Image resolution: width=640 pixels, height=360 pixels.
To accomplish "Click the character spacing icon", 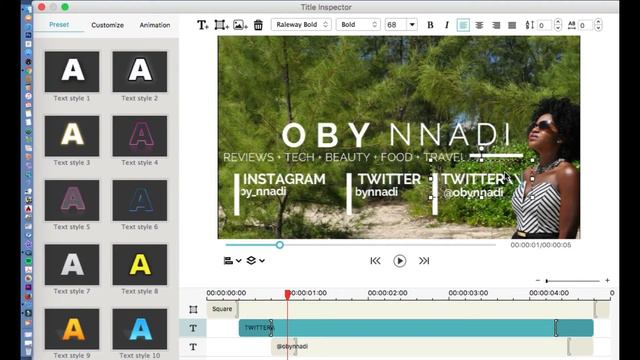I will pyautogui.click(x=572, y=25).
